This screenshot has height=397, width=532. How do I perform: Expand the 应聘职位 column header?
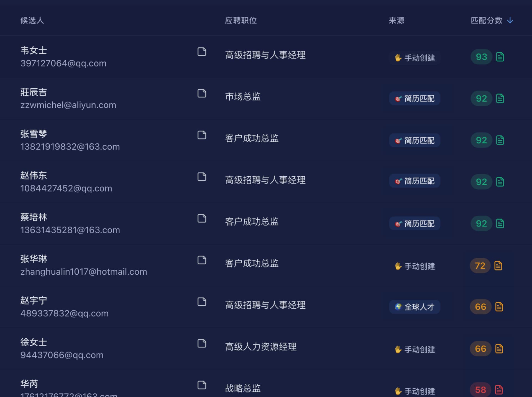(x=241, y=20)
